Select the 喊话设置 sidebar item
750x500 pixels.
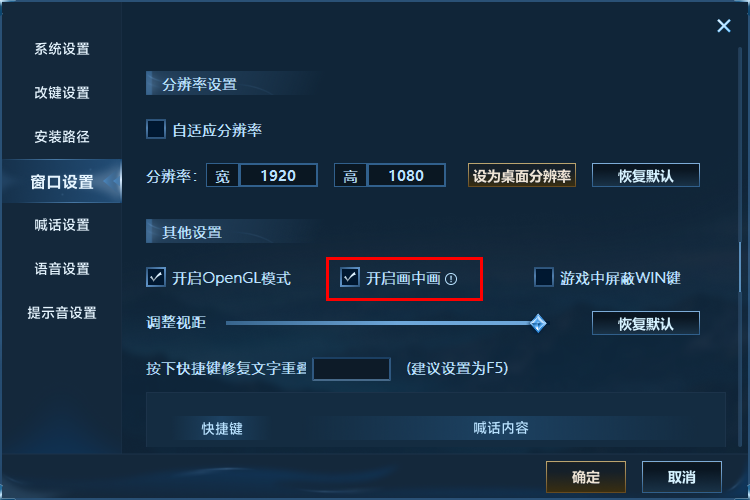[62, 225]
